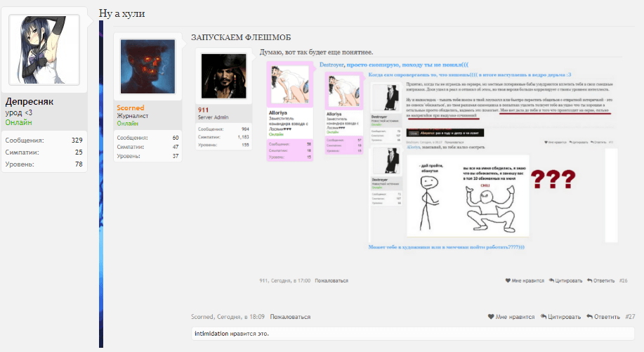Click Депресняк's Симпатии count 25
644x352 pixels.
tap(79, 152)
